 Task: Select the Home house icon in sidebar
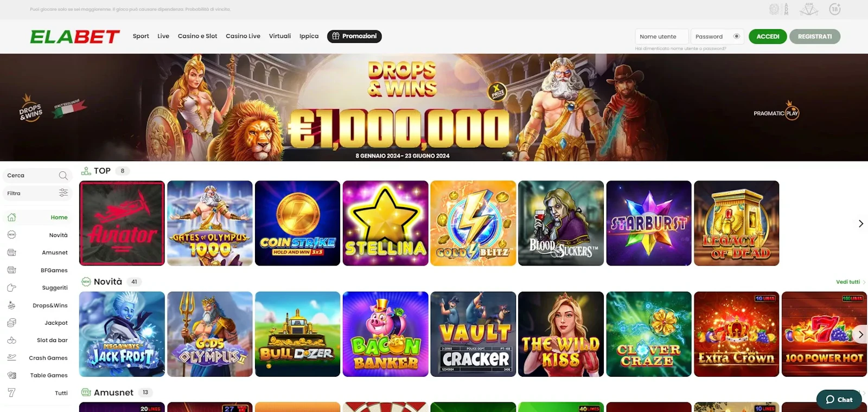click(x=11, y=217)
